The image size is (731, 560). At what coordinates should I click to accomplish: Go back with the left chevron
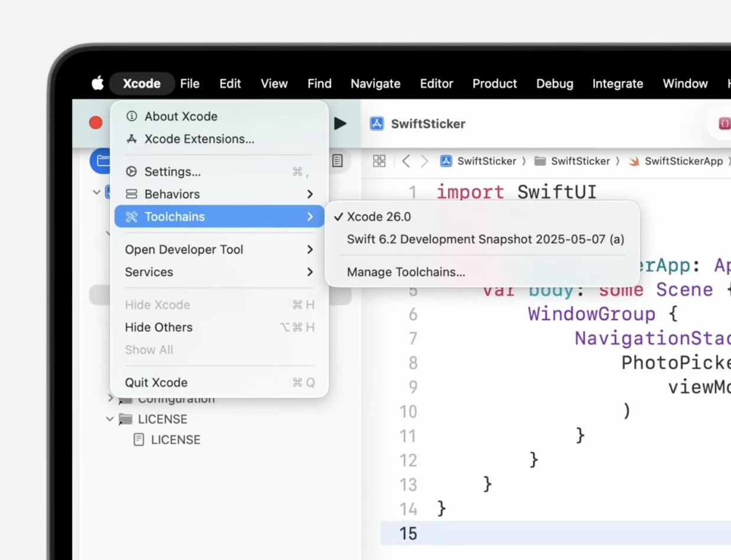point(406,161)
